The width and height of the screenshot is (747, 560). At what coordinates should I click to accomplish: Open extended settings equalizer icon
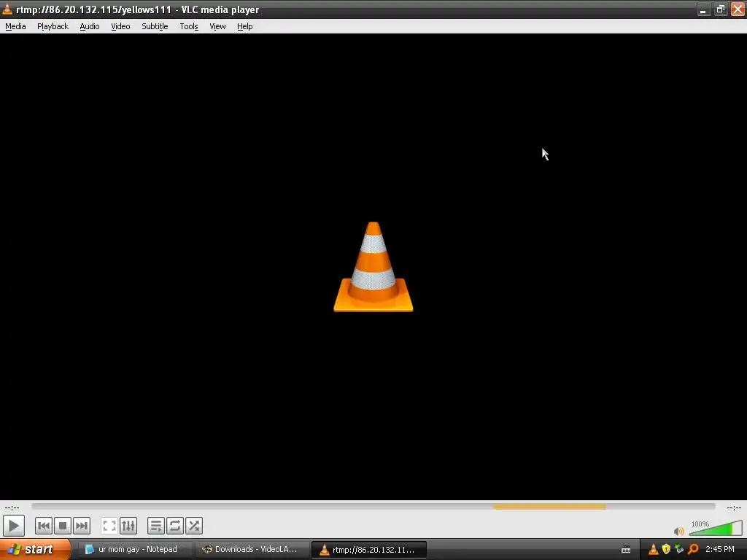click(128, 526)
